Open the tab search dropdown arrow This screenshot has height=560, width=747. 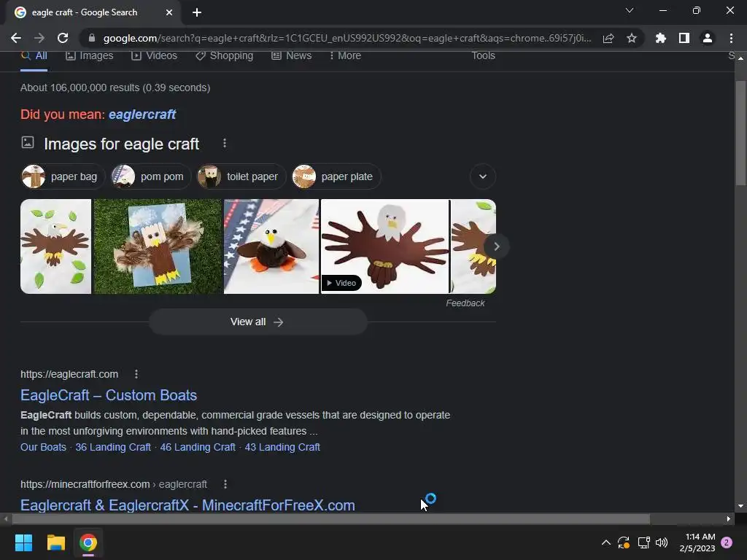[x=630, y=10]
